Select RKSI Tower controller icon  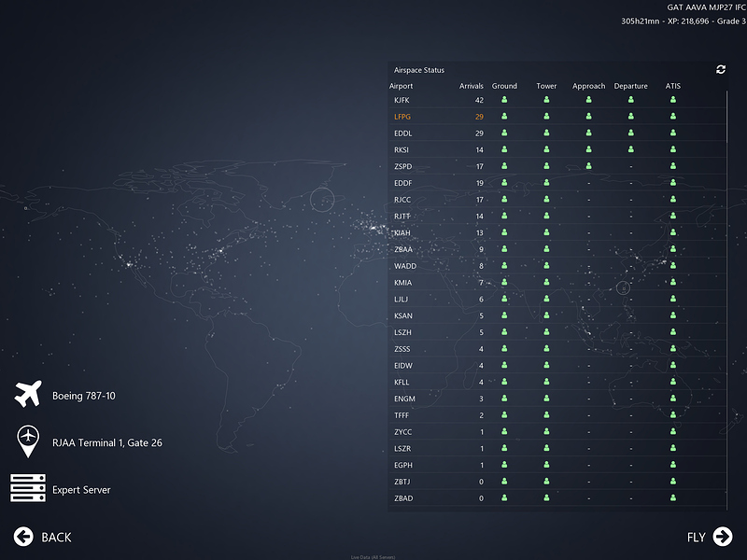click(x=546, y=149)
